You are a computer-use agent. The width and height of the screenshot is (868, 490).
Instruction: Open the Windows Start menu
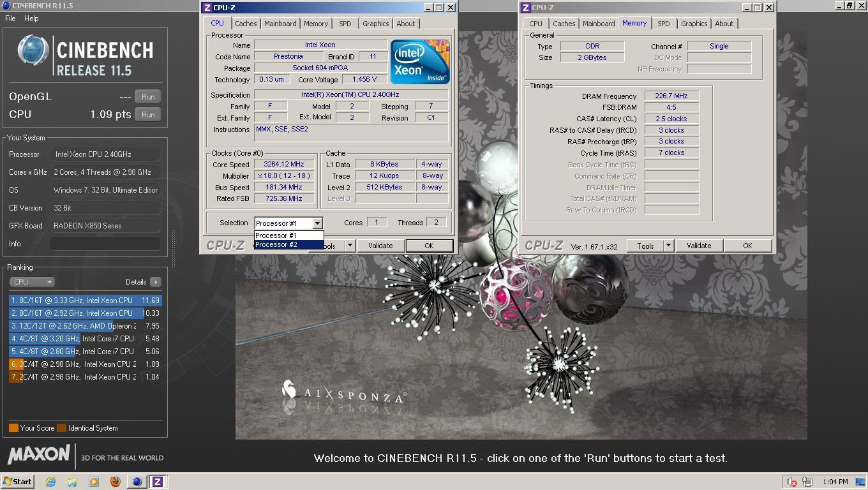18,482
